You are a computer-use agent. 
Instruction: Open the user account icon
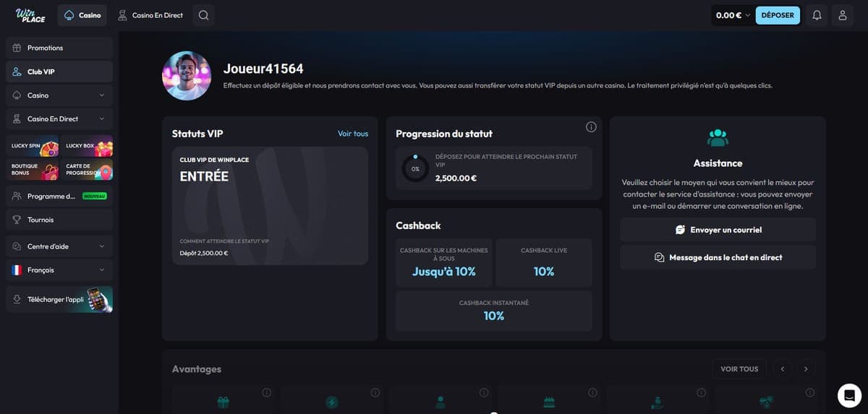(x=843, y=15)
